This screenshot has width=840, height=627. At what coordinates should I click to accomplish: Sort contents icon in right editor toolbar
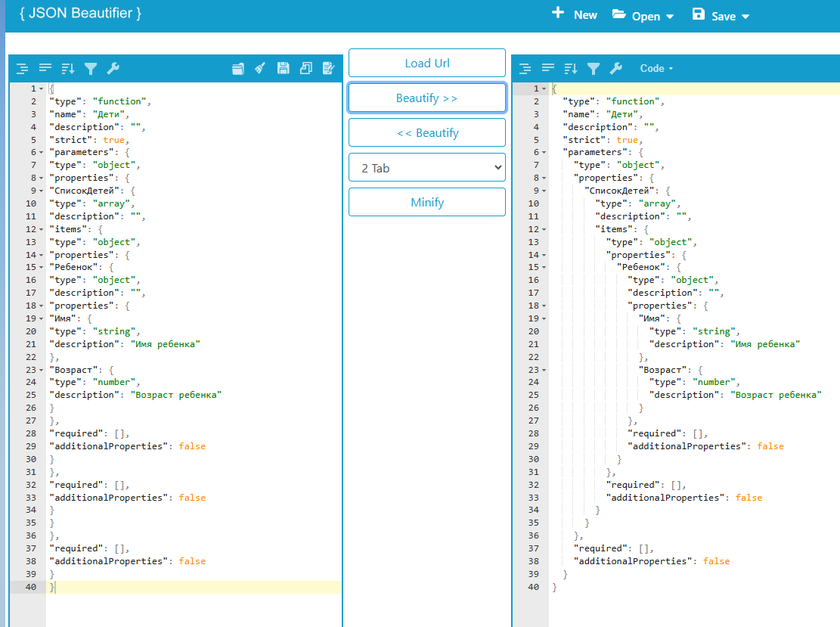coord(571,69)
